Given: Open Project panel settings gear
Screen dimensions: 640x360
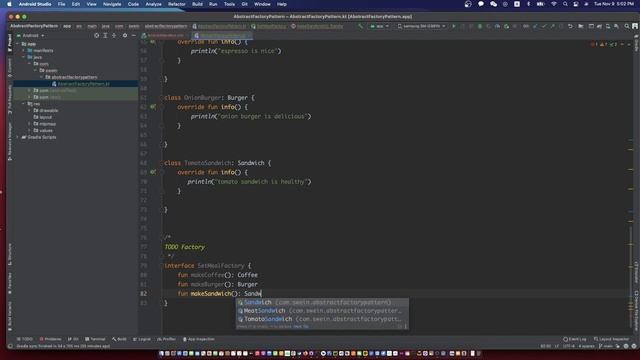Looking at the screenshot, I should pos(125,36).
